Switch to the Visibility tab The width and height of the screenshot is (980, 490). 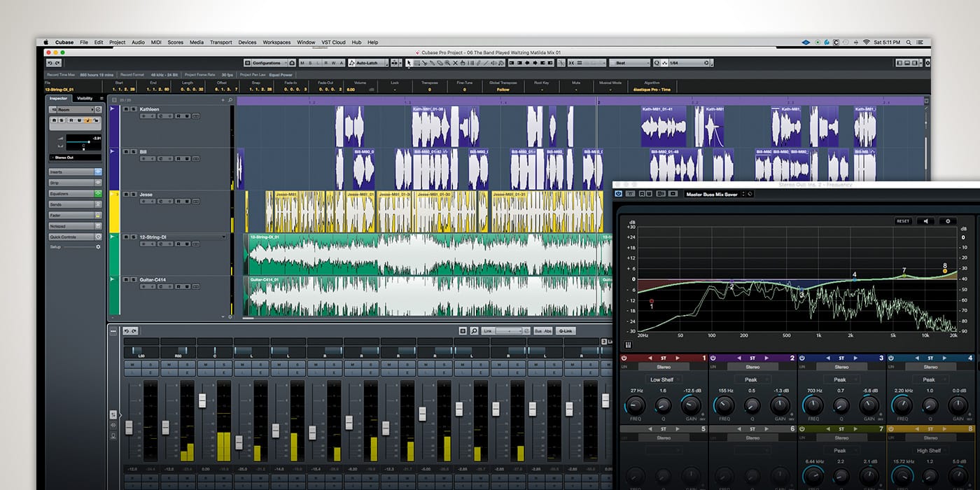(x=85, y=99)
